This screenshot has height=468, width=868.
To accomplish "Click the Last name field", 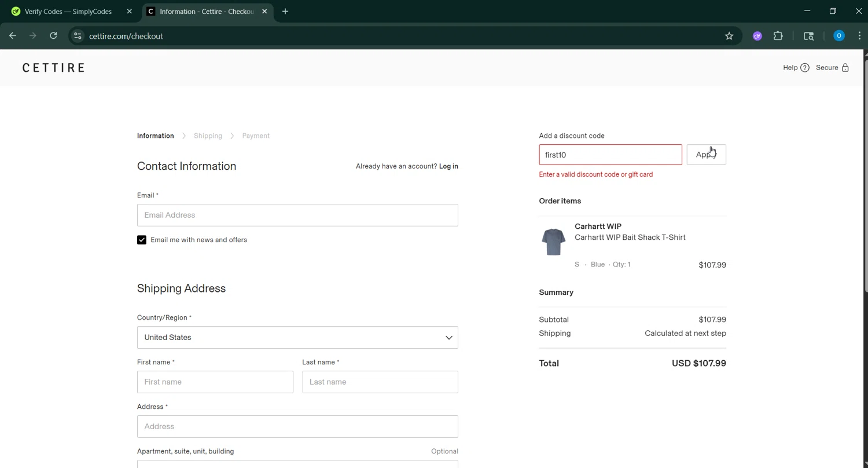I will pos(380,382).
